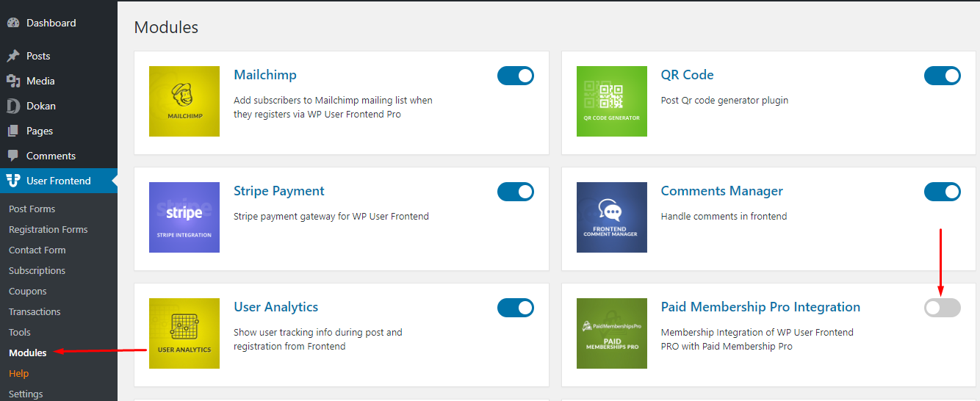Switch off the User Analytics toggle
The width and height of the screenshot is (980, 401).
click(516, 308)
